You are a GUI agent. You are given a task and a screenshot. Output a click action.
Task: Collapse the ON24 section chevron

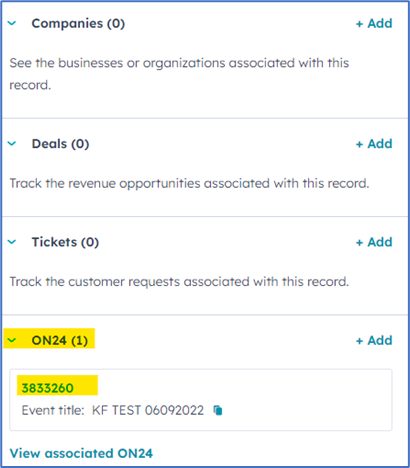(12, 340)
